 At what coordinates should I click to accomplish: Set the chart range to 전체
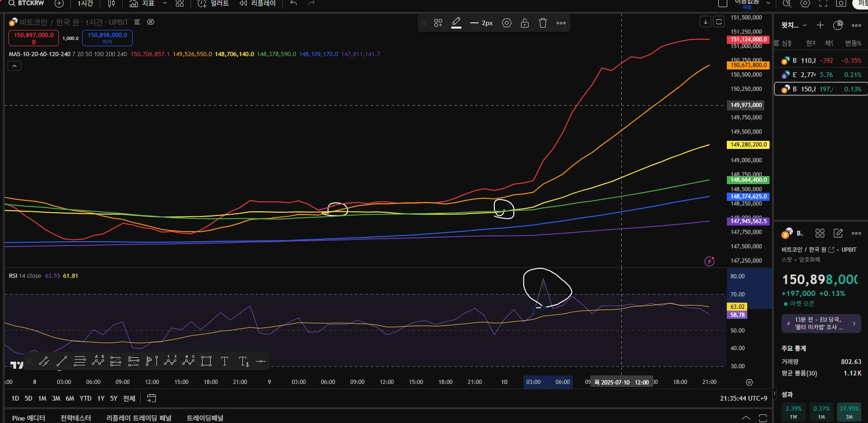click(129, 398)
